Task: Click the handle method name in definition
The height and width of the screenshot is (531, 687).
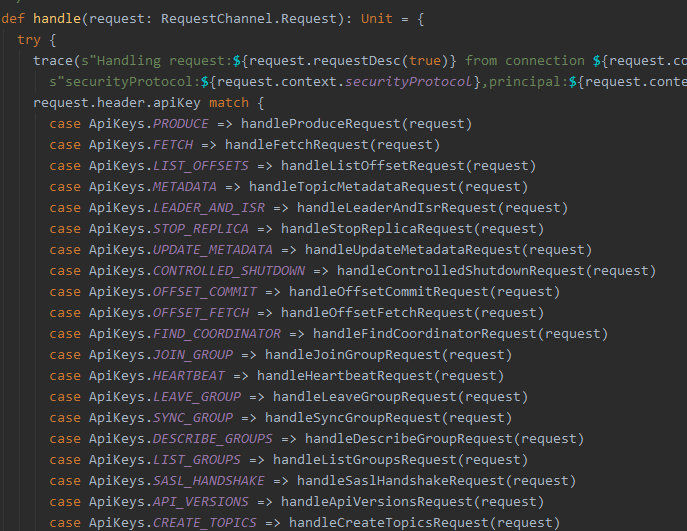Action: click(x=56, y=19)
